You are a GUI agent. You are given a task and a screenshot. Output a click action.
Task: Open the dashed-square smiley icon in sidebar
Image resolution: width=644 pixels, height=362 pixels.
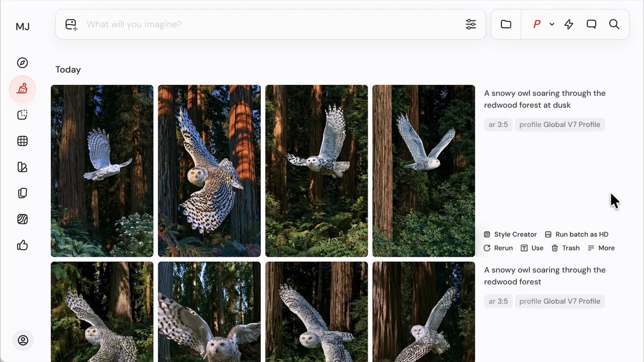coord(23,115)
